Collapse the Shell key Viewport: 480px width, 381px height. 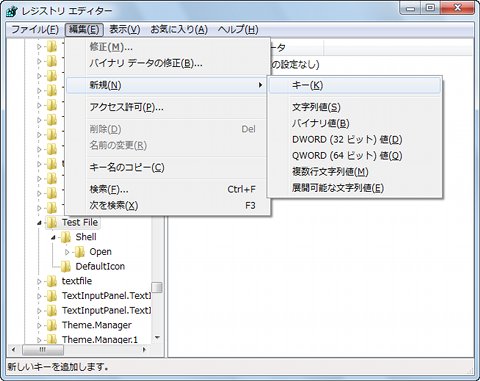tap(53, 237)
